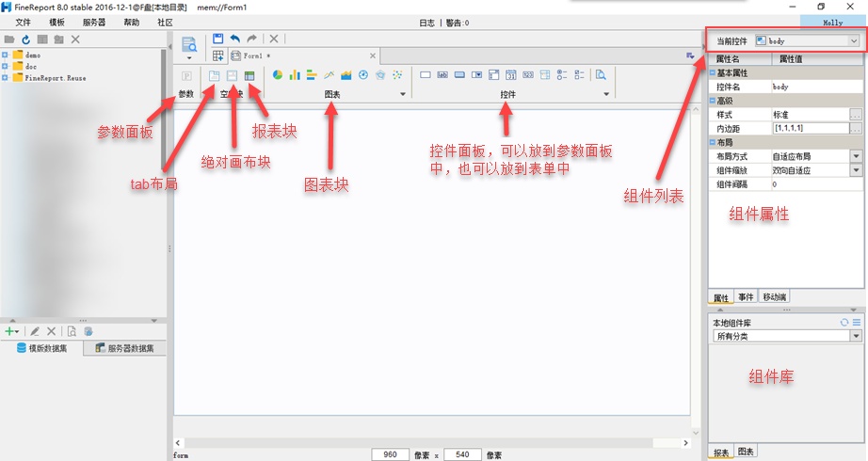
Task: Open the component scaling dropdown
Action: point(856,170)
